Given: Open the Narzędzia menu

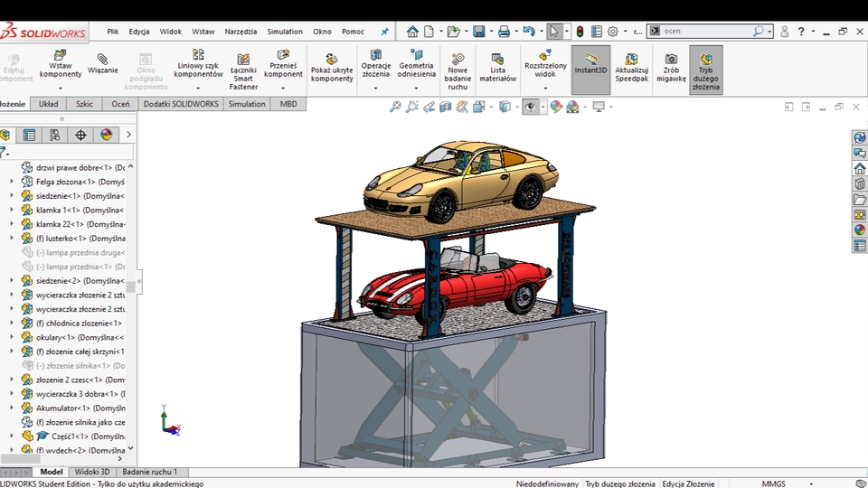Looking at the screenshot, I should point(241,32).
